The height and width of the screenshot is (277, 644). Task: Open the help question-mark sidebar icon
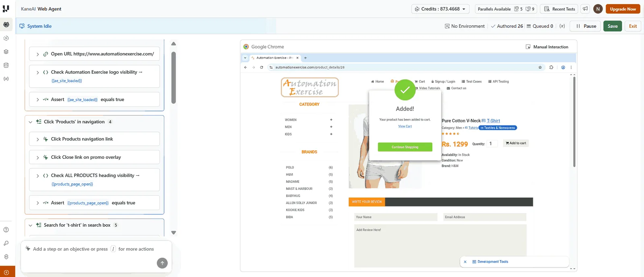point(6,230)
